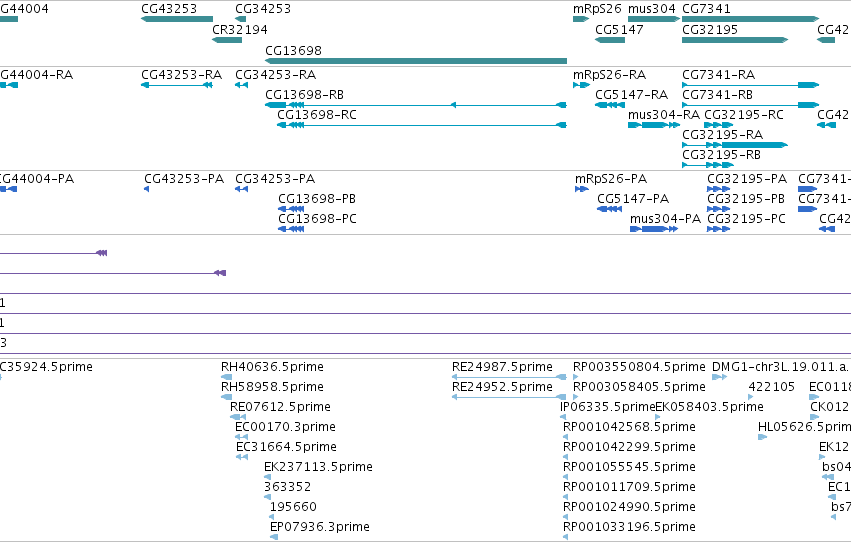Select protein CG32195-PC feature

(719, 229)
